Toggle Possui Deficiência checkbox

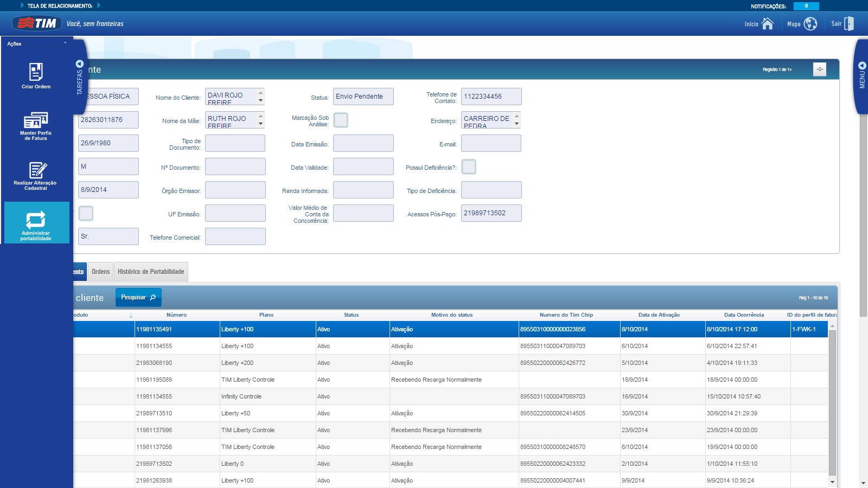tap(469, 166)
